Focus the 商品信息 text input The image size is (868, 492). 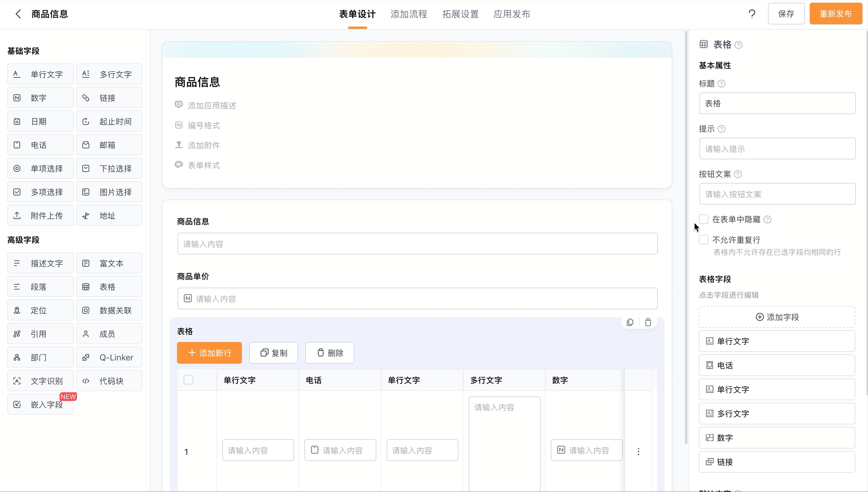pyautogui.click(x=417, y=244)
